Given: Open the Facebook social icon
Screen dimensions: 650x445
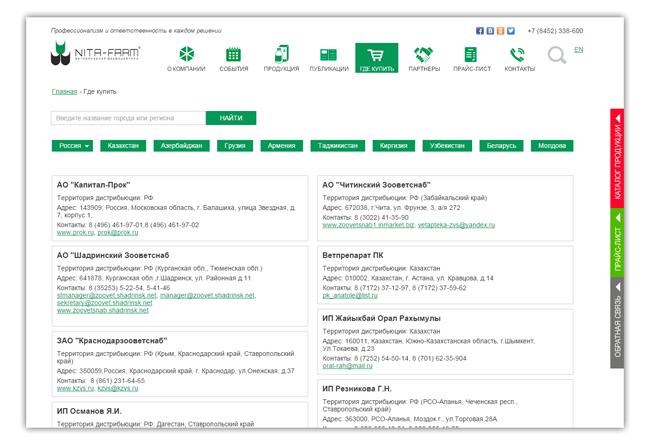Looking at the screenshot, I should point(480,31).
